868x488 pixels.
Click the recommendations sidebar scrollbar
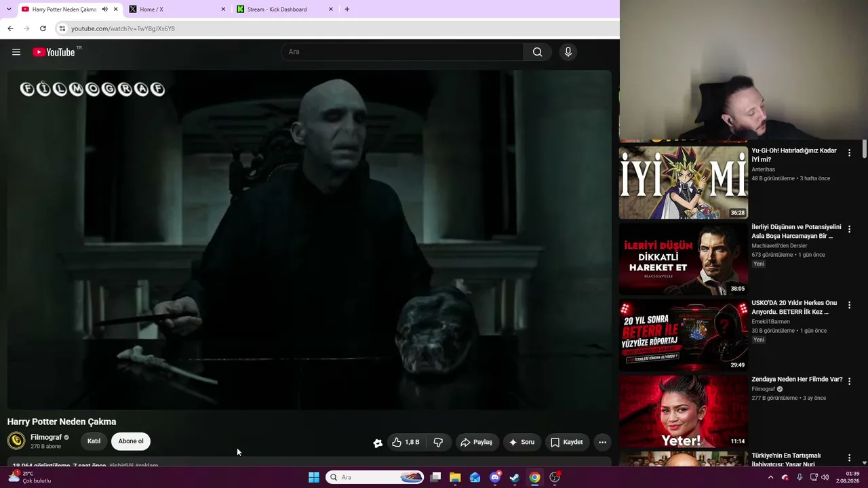(865, 149)
